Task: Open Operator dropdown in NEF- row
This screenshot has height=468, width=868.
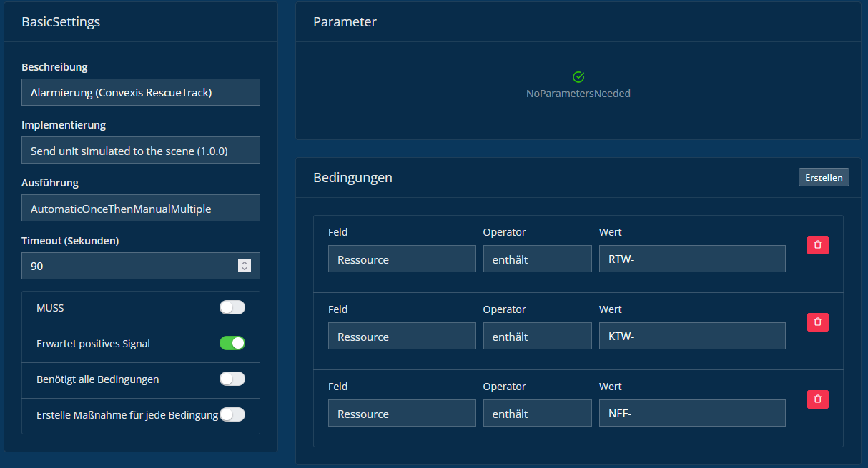Action: click(537, 414)
